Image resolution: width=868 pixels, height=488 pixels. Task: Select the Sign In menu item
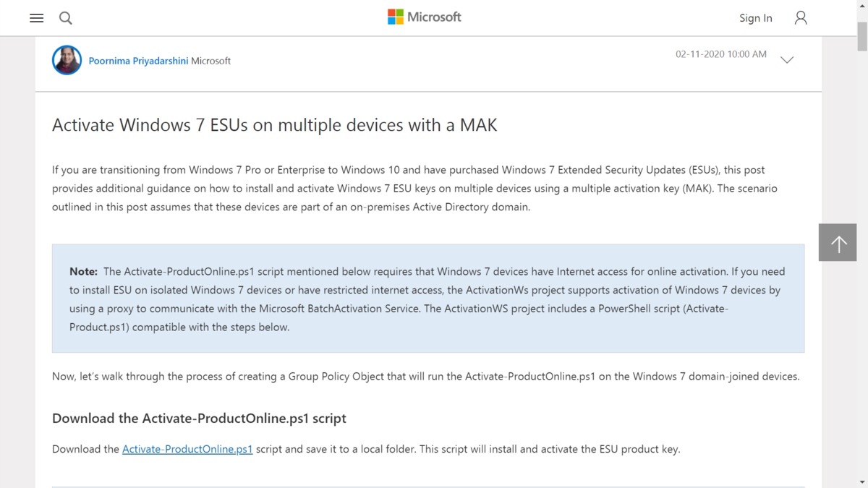click(755, 17)
